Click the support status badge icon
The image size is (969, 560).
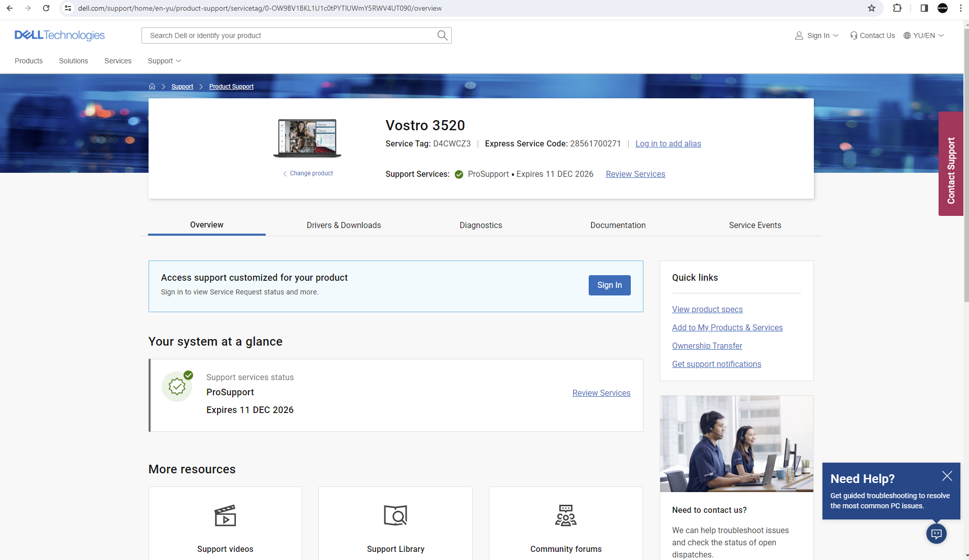(x=177, y=386)
